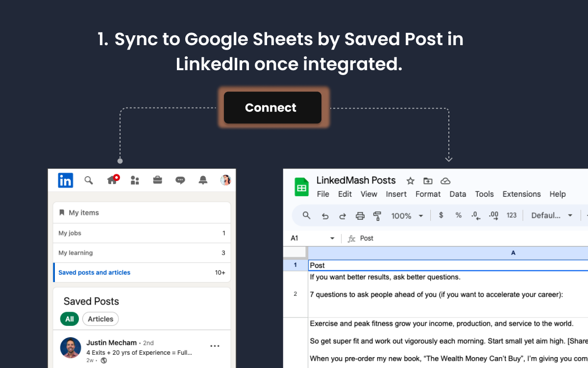
Task: Open the View menu
Action: coord(369,194)
